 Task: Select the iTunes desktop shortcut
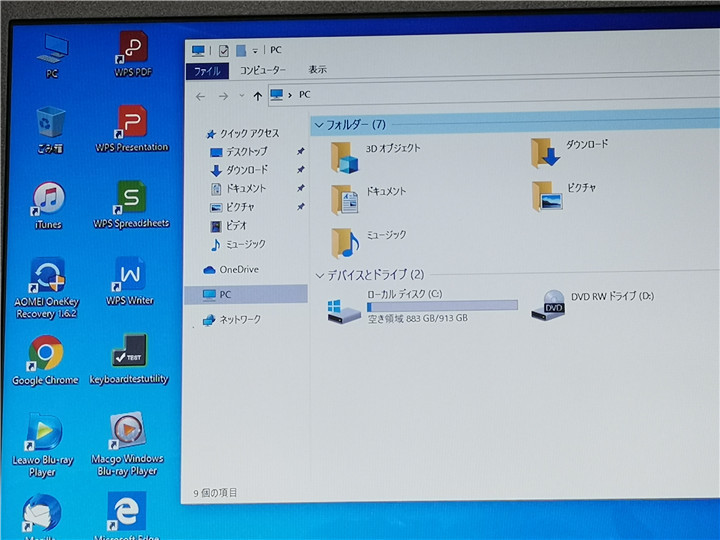tap(48, 205)
